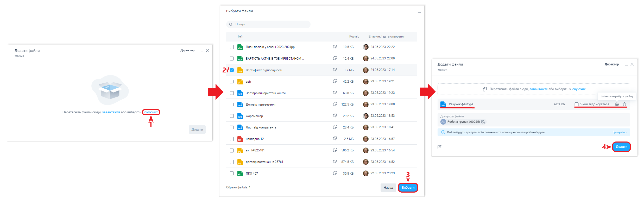Click the file link icon for накладна-12
The height and width of the screenshot is (203, 644).
[x=335, y=139]
